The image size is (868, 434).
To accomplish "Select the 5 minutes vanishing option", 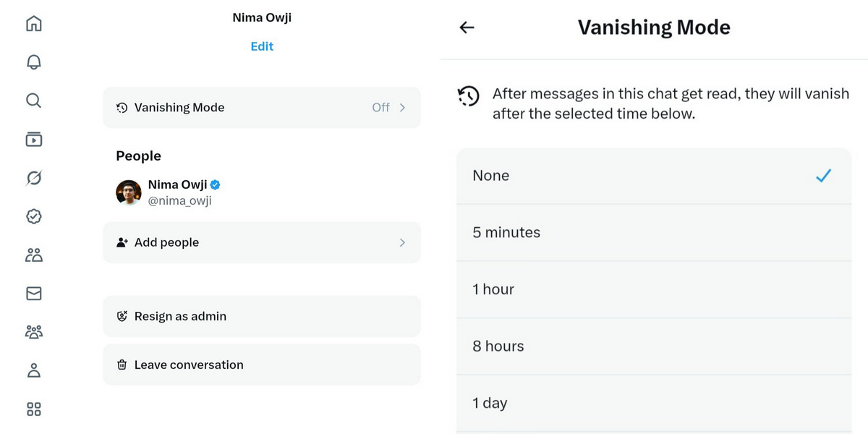I will (654, 232).
